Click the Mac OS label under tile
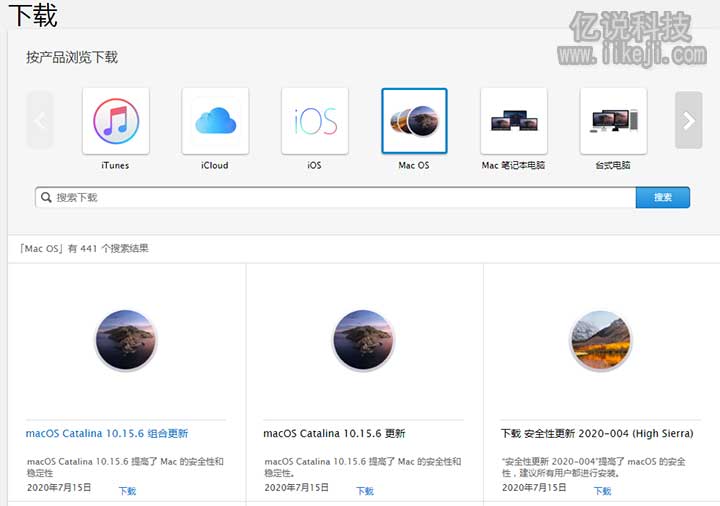Image resolution: width=720 pixels, height=506 pixels. [x=414, y=165]
